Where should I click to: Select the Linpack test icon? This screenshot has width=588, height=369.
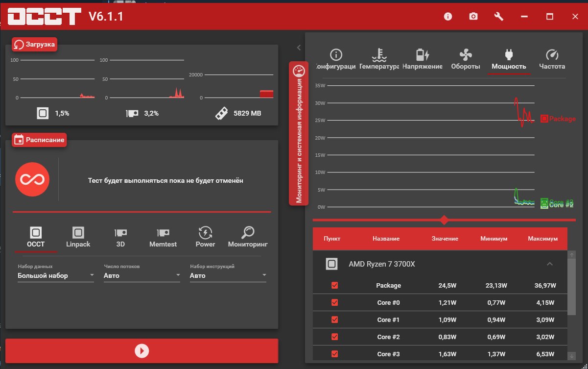pos(78,232)
